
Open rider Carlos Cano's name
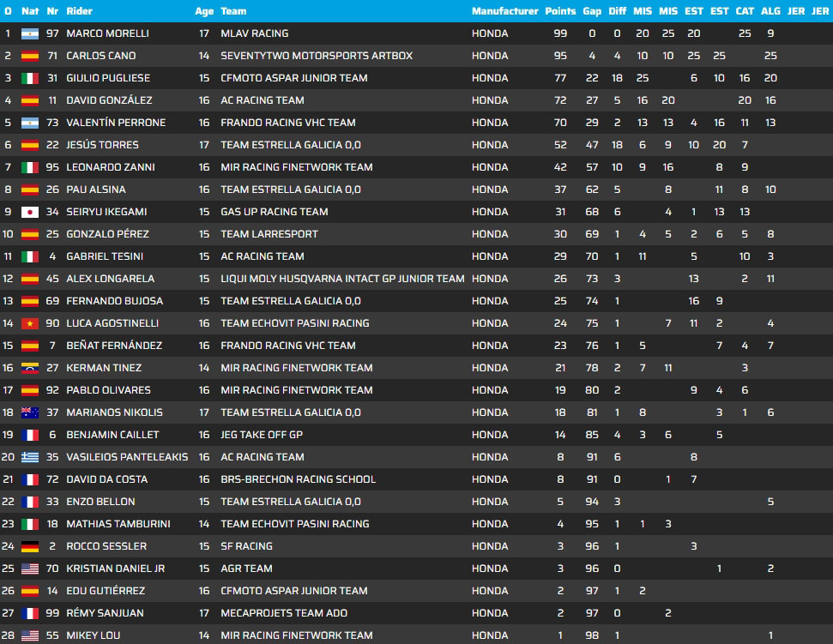click(100, 56)
